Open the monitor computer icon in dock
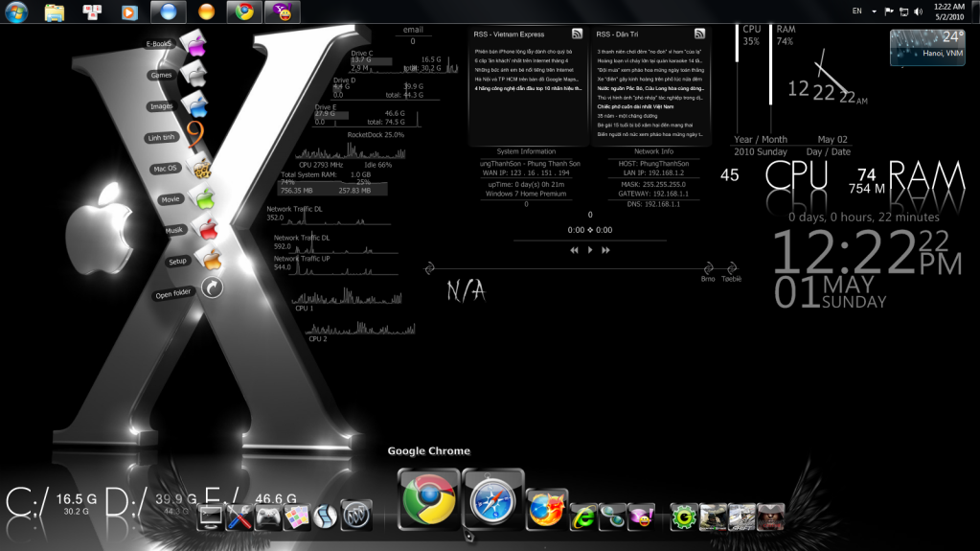 [x=210, y=517]
